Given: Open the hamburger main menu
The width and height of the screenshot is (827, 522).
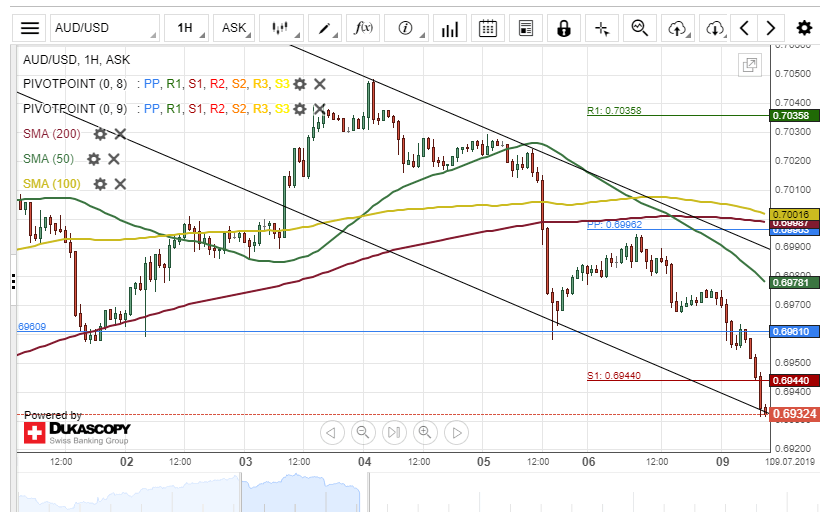Looking at the screenshot, I should pyautogui.click(x=30, y=28).
